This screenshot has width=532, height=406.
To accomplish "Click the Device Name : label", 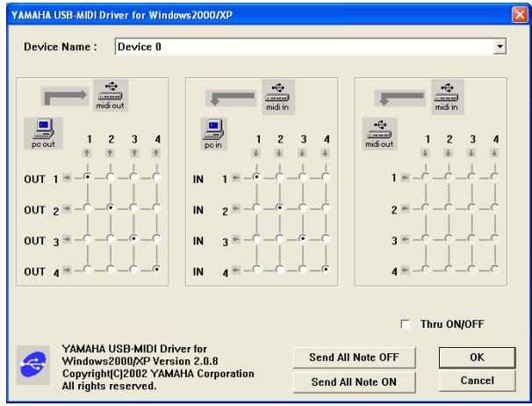I will point(61,47).
